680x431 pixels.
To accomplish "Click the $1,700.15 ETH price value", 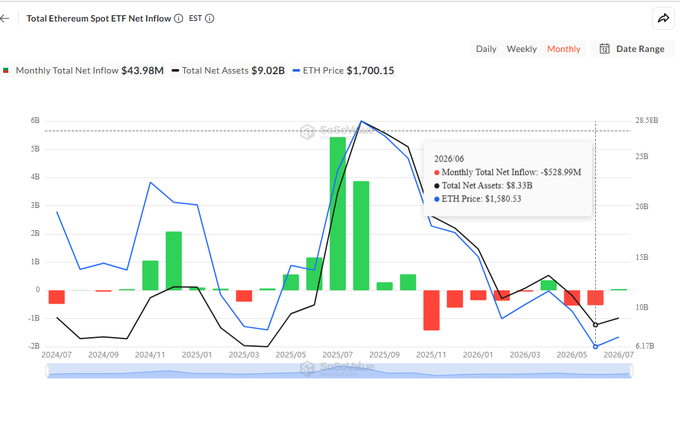I will click(x=370, y=70).
